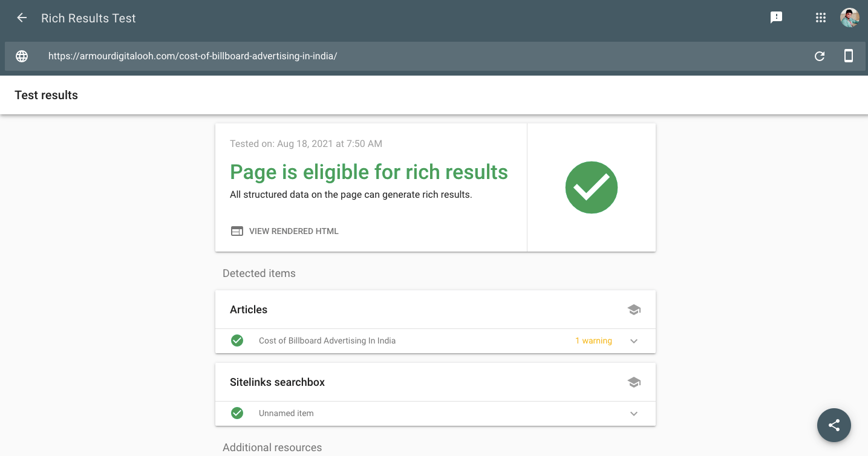Click the user profile avatar

coord(849,18)
